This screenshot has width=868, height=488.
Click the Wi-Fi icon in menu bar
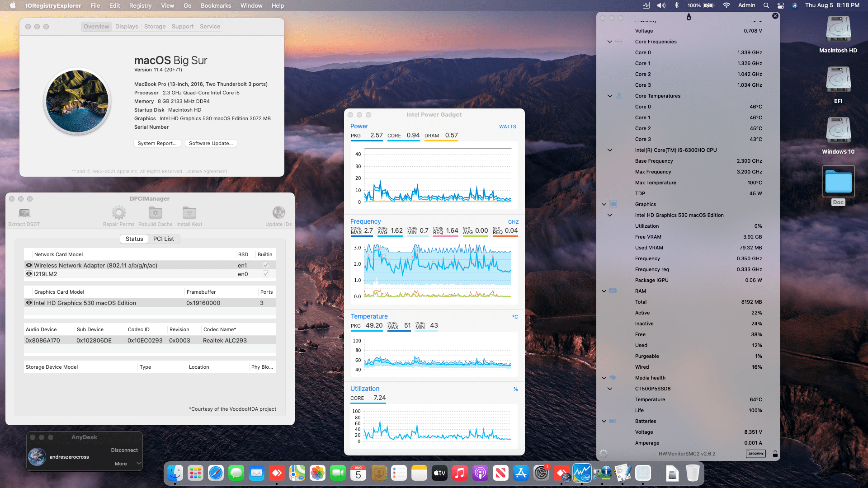(726, 5)
